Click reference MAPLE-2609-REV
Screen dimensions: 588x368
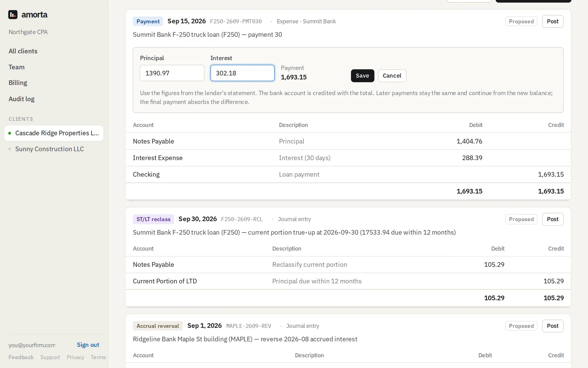(x=249, y=326)
